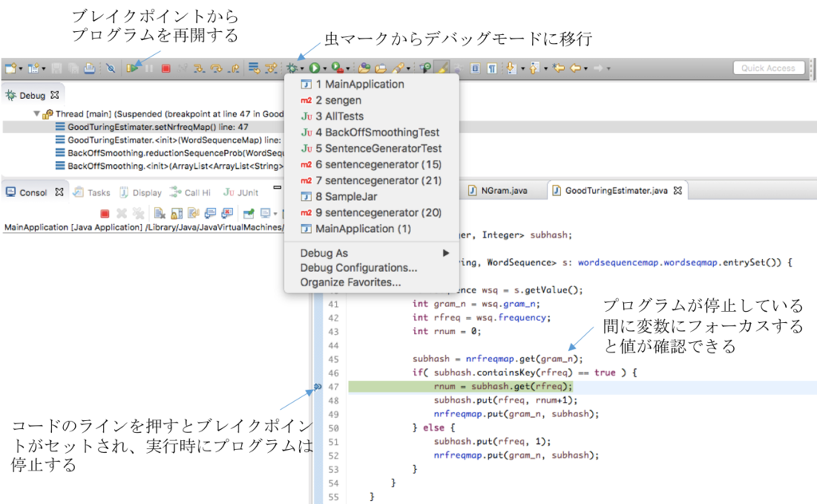This screenshot has height=504, width=817.
Task: Switch to NGram.java editor tab
Action: pyautogui.click(x=498, y=191)
